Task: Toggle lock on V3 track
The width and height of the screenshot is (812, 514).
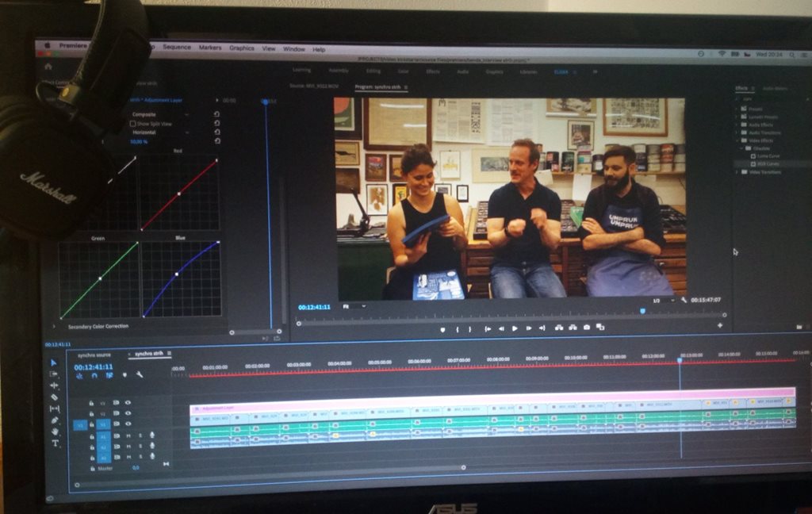Action: pos(91,403)
